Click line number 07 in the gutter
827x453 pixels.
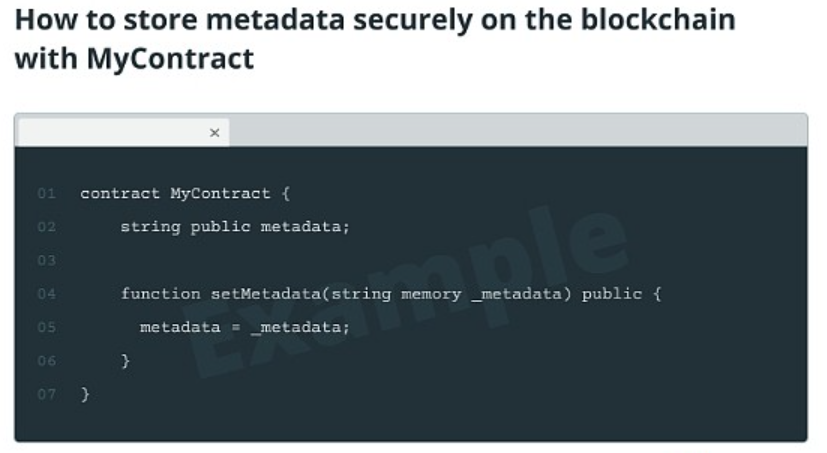tap(46, 394)
